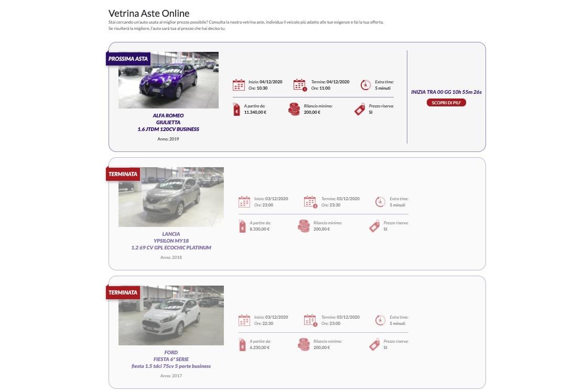Click the TERMINATA badge on Lancia card
Screen dimensions: 561x392
coord(123,174)
